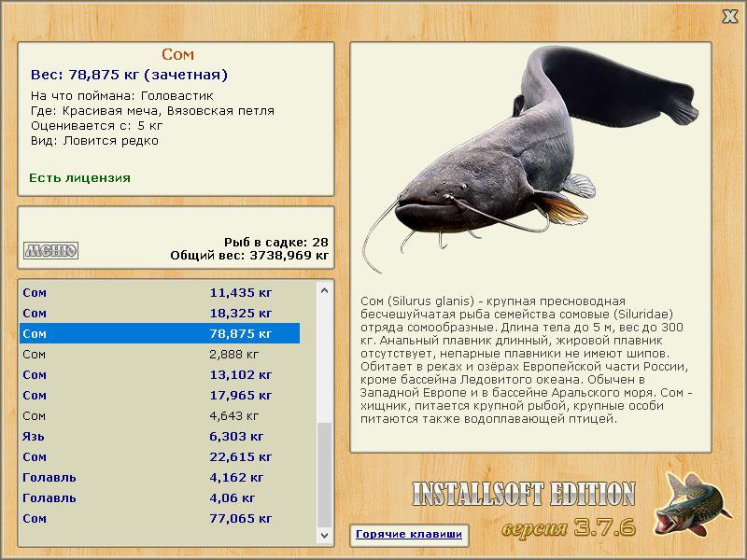Open the Меню button
The height and width of the screenshot is (560, 747).
pos(51,250)
